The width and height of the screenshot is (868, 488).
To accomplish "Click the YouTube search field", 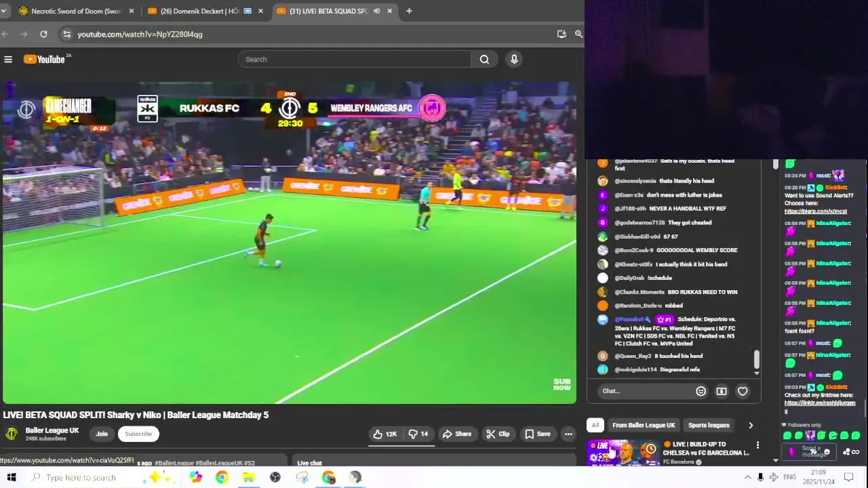I will [355, 60].
